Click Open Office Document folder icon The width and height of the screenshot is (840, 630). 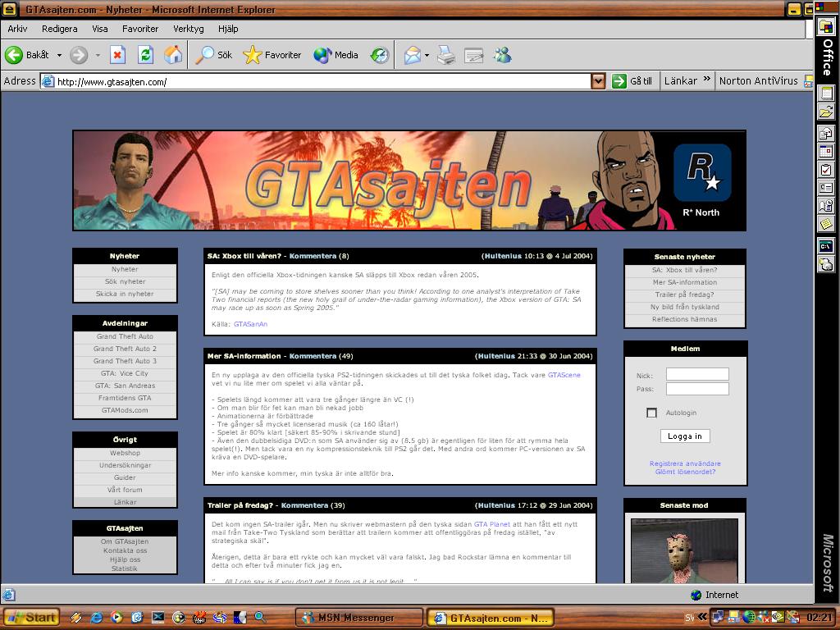tap(826, 112)
